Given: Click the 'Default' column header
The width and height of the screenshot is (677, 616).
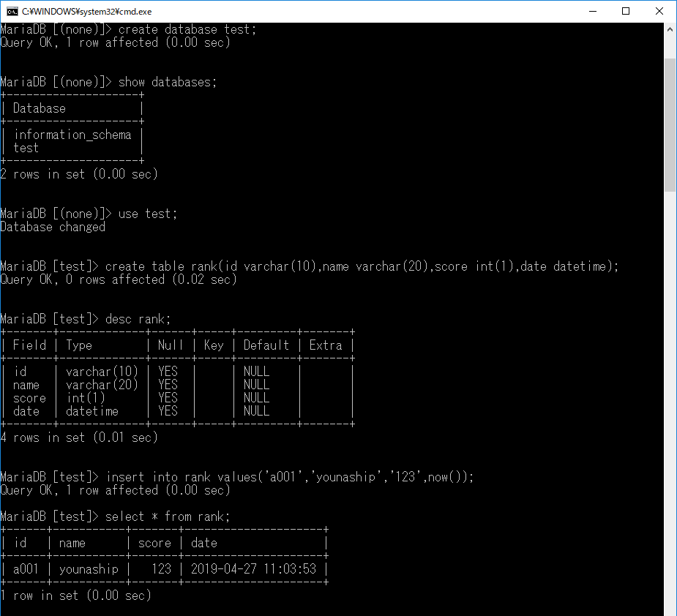Looking at the screenshot, I should pos(266,345).
